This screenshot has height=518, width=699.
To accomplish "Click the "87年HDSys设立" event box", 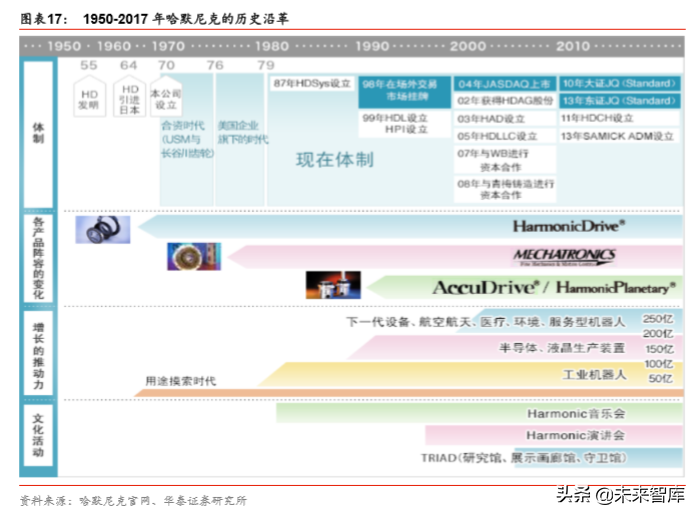I will coord(312,83).
